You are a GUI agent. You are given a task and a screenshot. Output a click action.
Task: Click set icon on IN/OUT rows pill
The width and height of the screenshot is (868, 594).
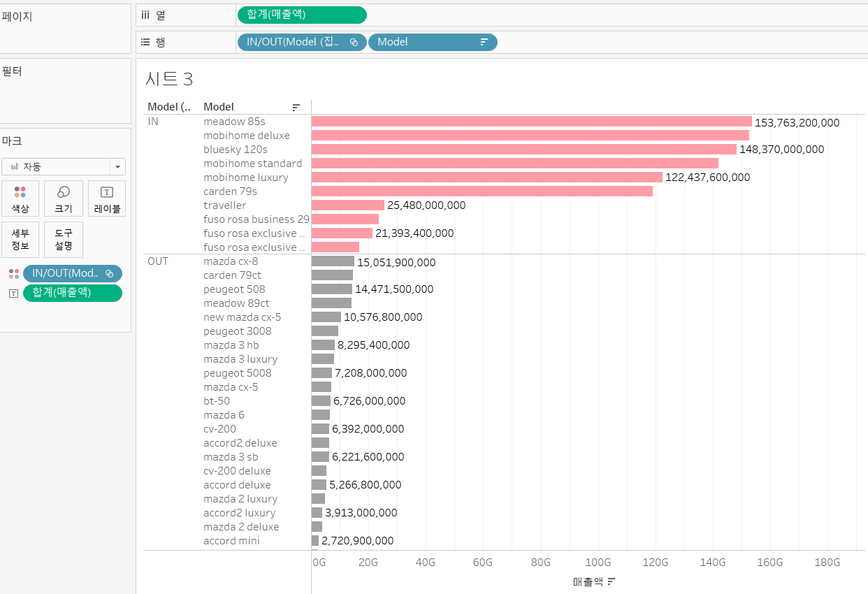[x=354, y=42]
